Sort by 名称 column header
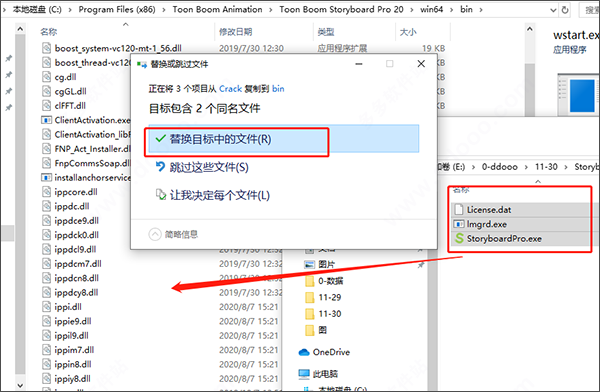600x392 pixels. 49,32
